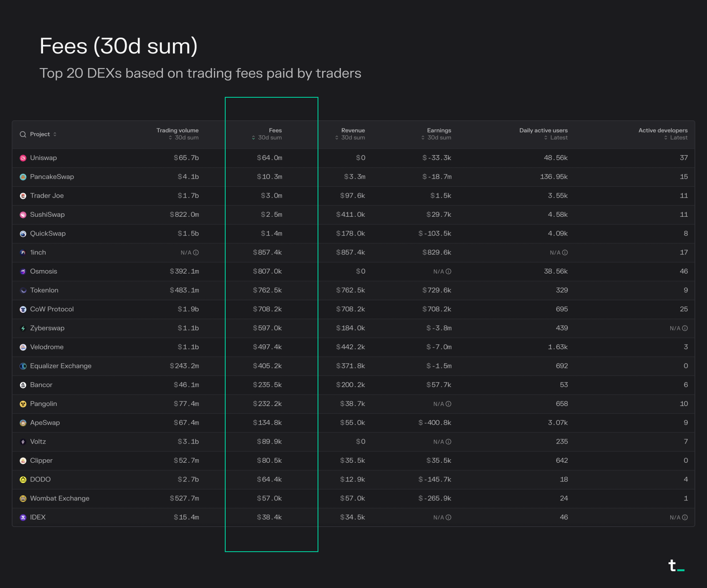
Task: Click the Equalizer Exchange logo icon
Action: click(23, 366)
